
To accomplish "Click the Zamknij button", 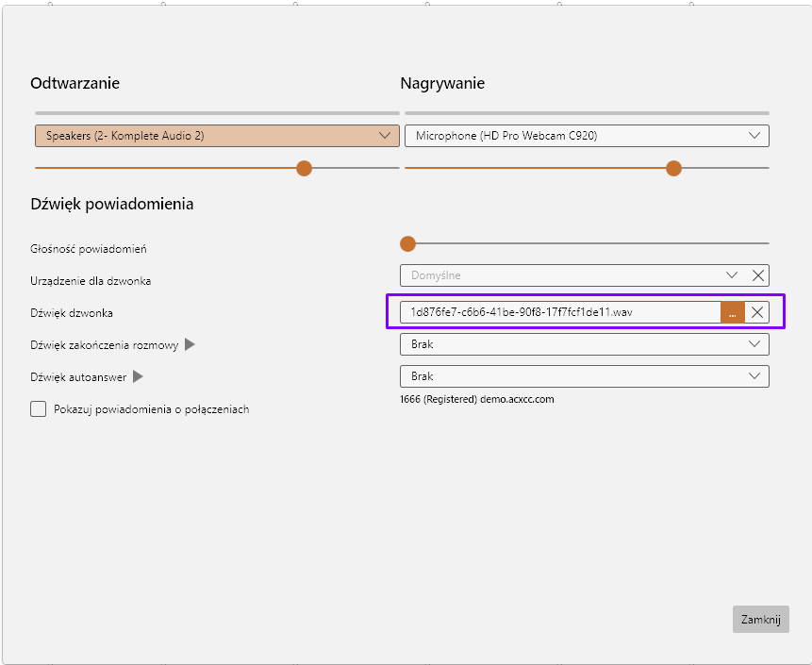I will coord(760,620).
